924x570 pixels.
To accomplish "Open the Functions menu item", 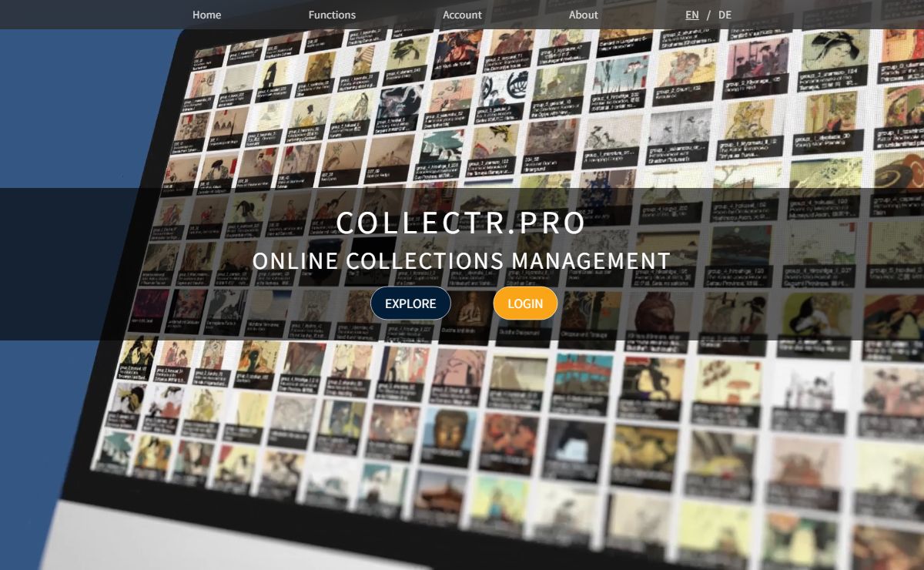I will [332, 15].
